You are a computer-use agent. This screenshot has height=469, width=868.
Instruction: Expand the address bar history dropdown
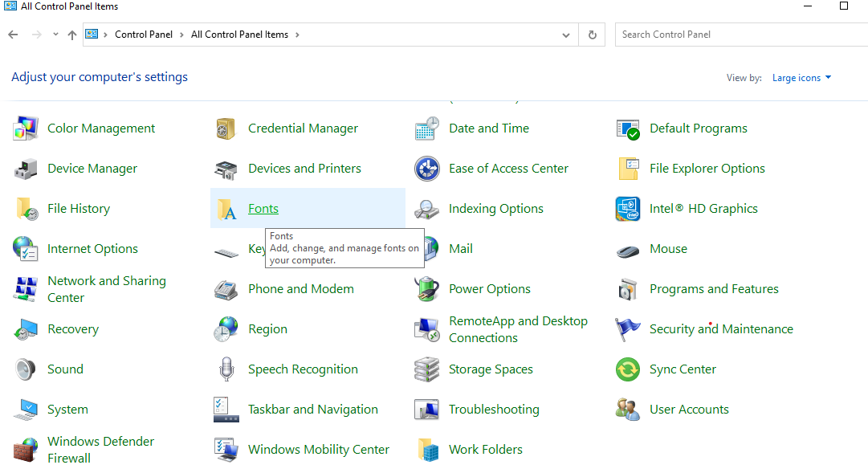[x=566, y=35]
